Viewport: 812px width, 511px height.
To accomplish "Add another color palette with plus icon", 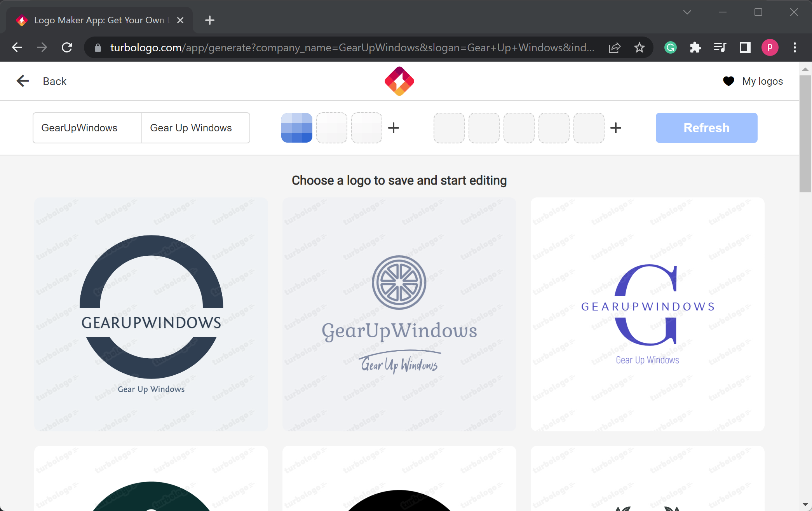I will point(394,128).
